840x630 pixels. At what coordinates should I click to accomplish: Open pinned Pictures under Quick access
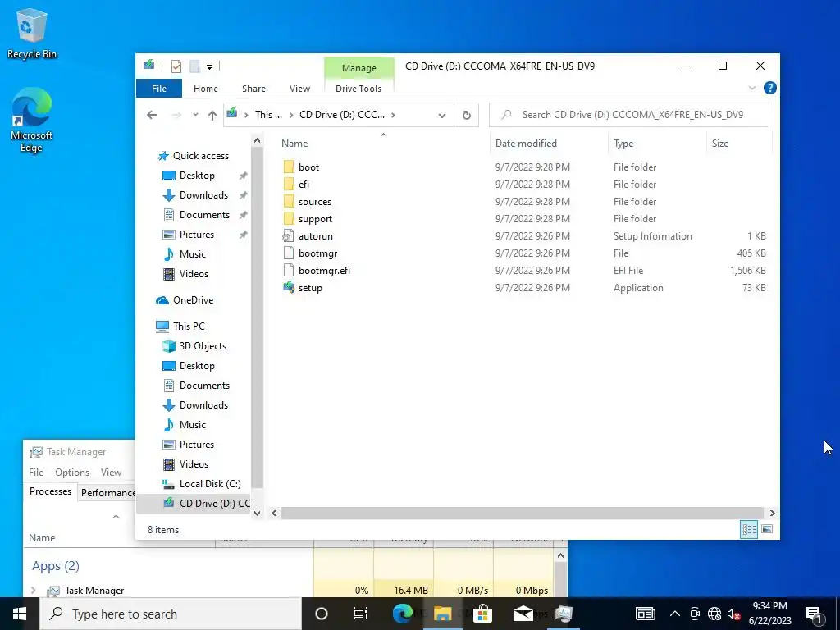pos(197,235)
